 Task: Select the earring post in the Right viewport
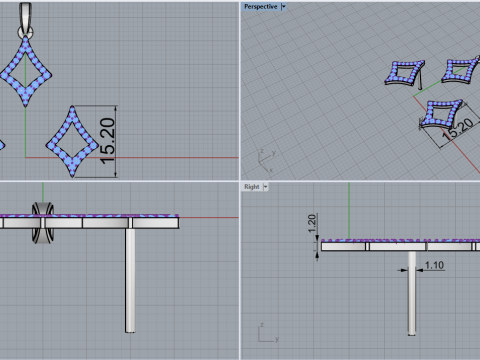412,293
